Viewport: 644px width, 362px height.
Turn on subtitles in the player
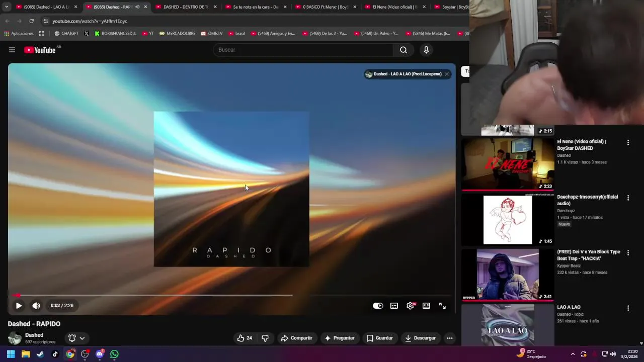[394, 306]
